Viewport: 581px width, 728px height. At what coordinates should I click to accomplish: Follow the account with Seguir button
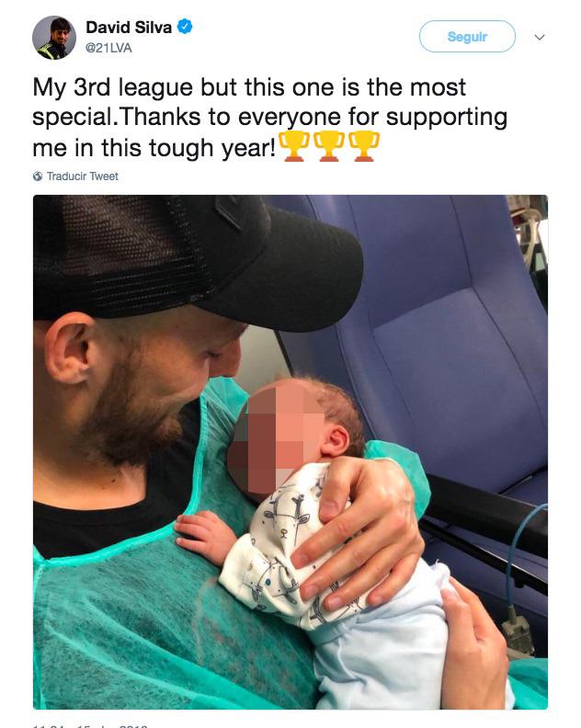(x=467, y=36)
